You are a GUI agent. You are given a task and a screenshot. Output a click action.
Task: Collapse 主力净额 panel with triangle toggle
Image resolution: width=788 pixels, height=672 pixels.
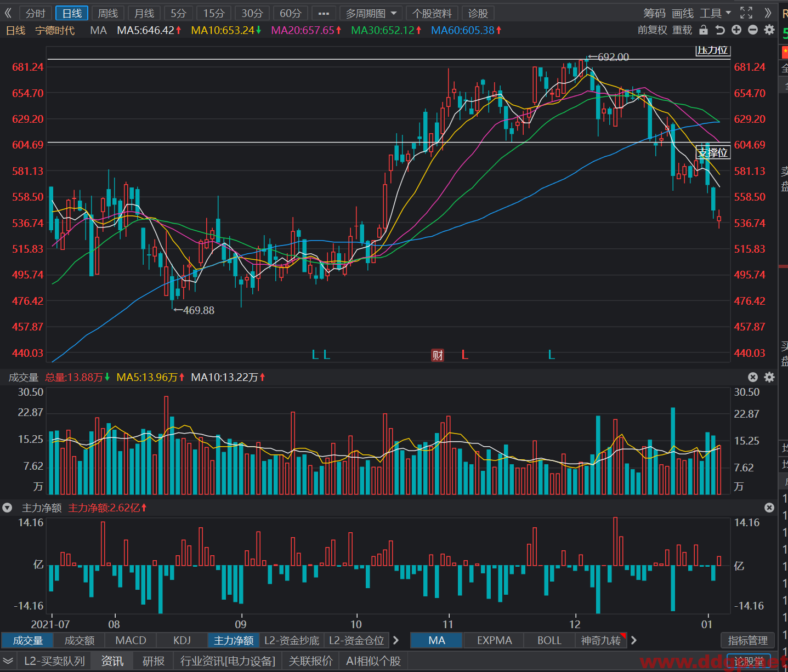7,508
